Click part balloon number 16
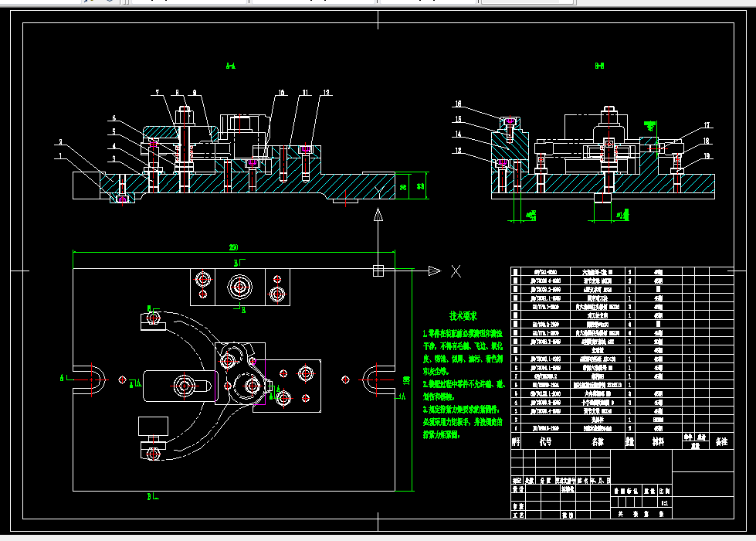 pos(458,104)
